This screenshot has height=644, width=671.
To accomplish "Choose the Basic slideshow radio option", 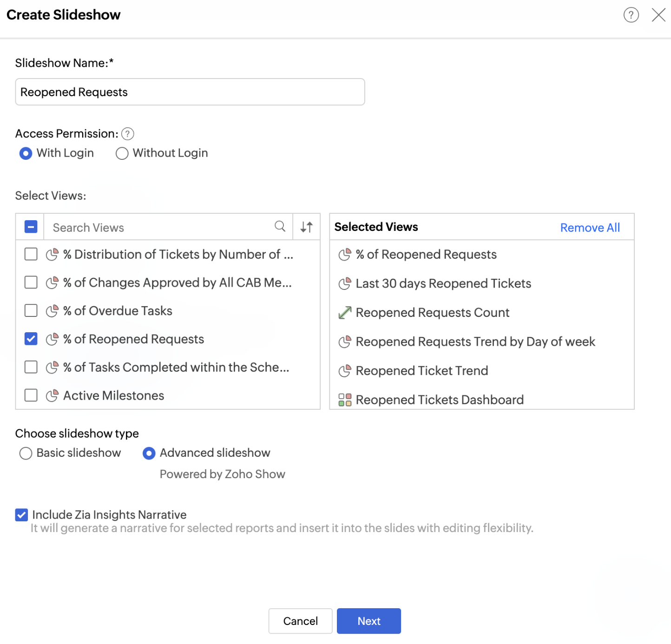I will pos(26,453).
